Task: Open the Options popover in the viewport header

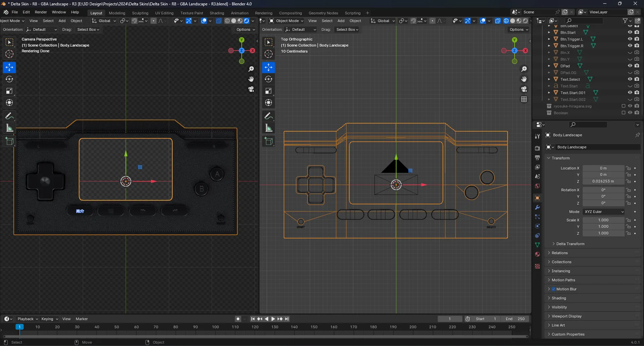Action: [245, 29]
